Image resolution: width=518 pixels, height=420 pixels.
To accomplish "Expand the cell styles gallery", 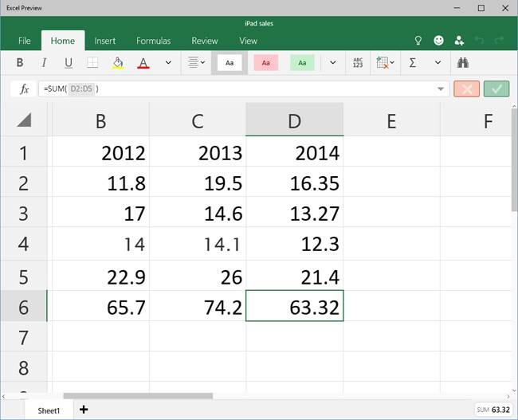I will point(333,62).
